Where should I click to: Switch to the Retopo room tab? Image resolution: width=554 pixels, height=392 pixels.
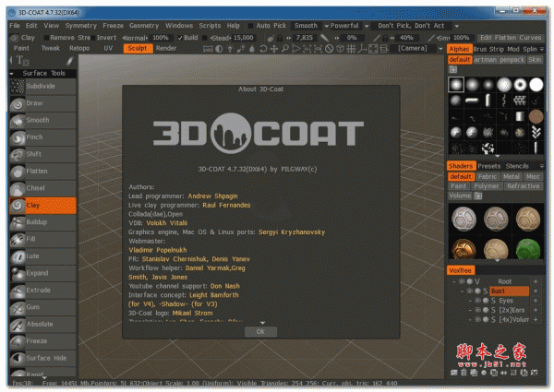[79, 48]
